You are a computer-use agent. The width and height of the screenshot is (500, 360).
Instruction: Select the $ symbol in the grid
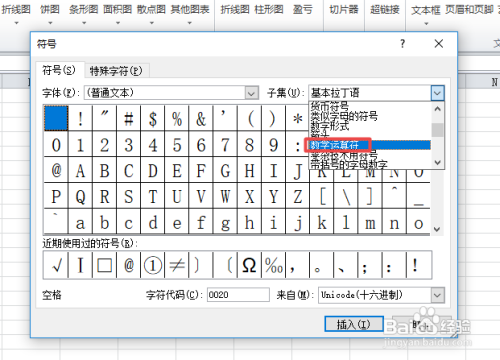click(x=153, y=119)
